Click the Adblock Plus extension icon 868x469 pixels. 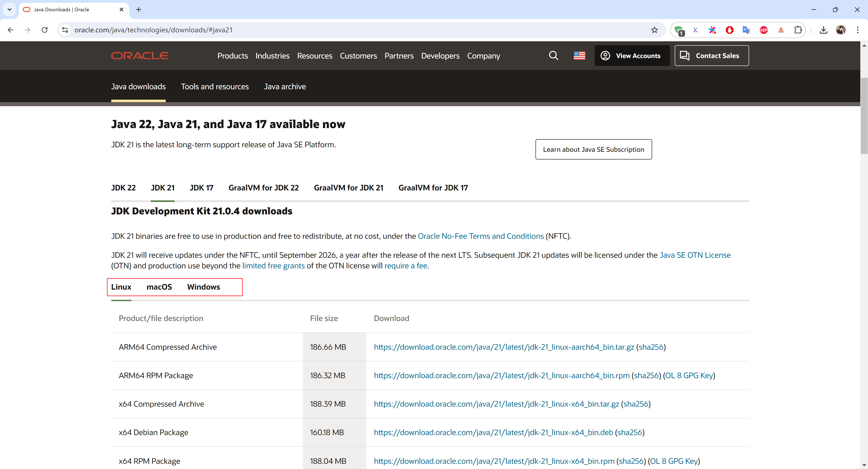pos(764,30)
